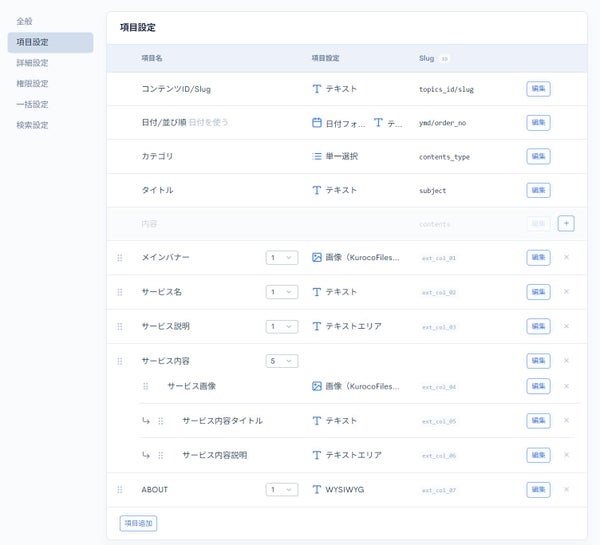
Task: Open the 全般 settings section
Action: coord(24,21)
